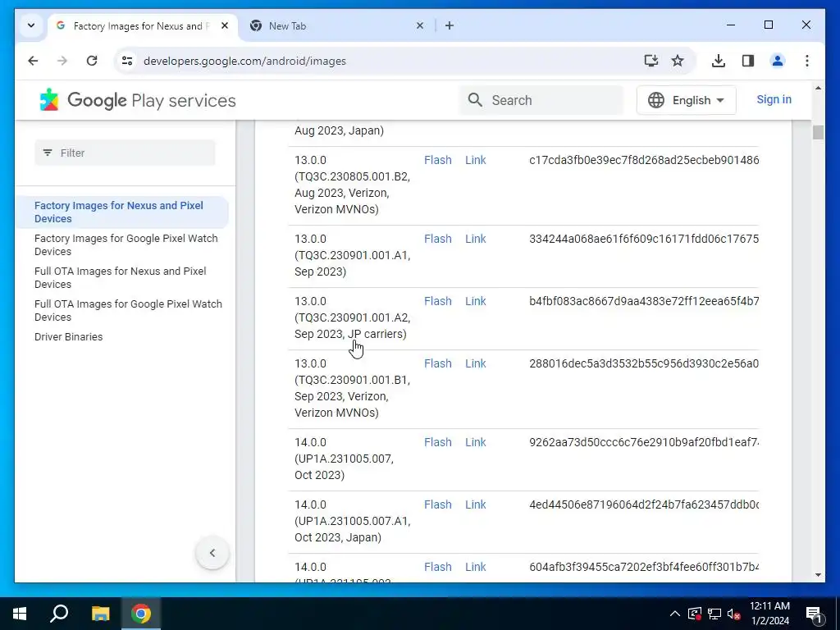The width and height of the screenshot is (840, 630).
Task: Open the tab search dropdown arrow
Action: click(x=31, y=25)
